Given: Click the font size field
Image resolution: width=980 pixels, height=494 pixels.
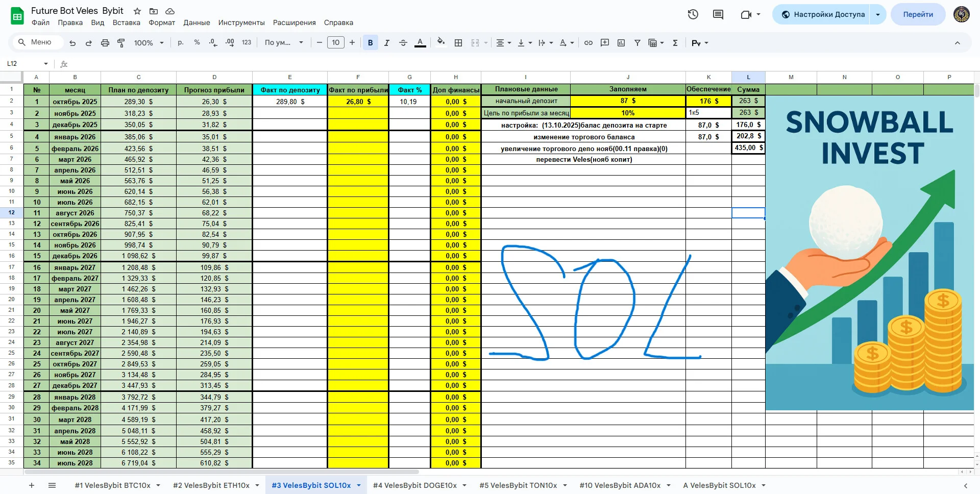Looking at the screenshot, I should pos(336,43).
